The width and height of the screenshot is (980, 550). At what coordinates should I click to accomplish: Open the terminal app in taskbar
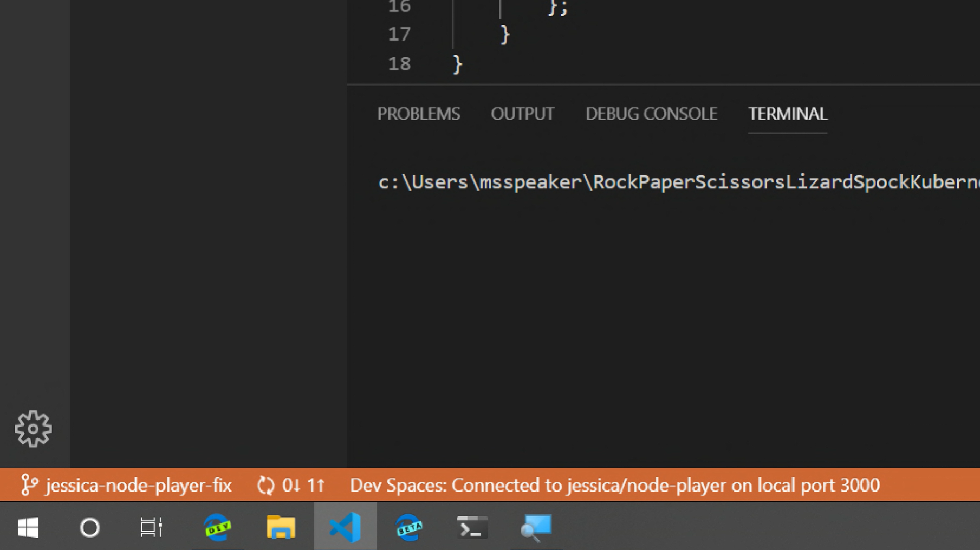pos(472,527)
